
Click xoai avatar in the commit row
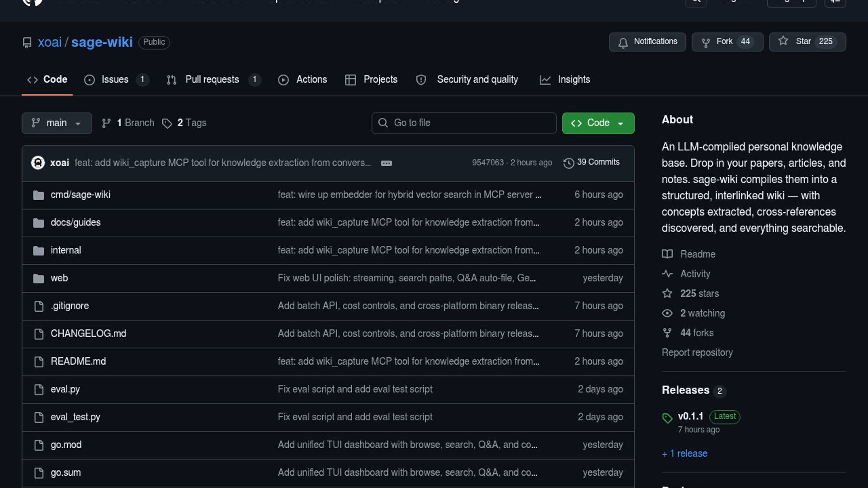tap(38, 163)
